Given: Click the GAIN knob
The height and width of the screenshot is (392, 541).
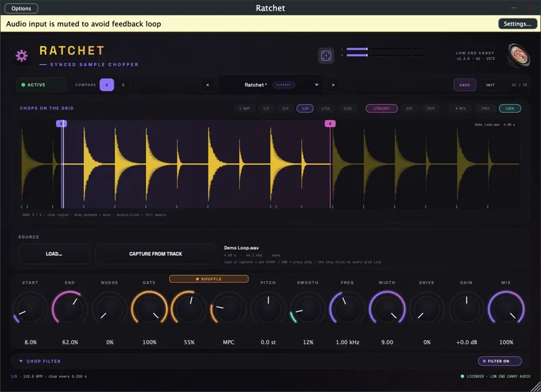Looking at the screenshot, I should click(467, 308).
